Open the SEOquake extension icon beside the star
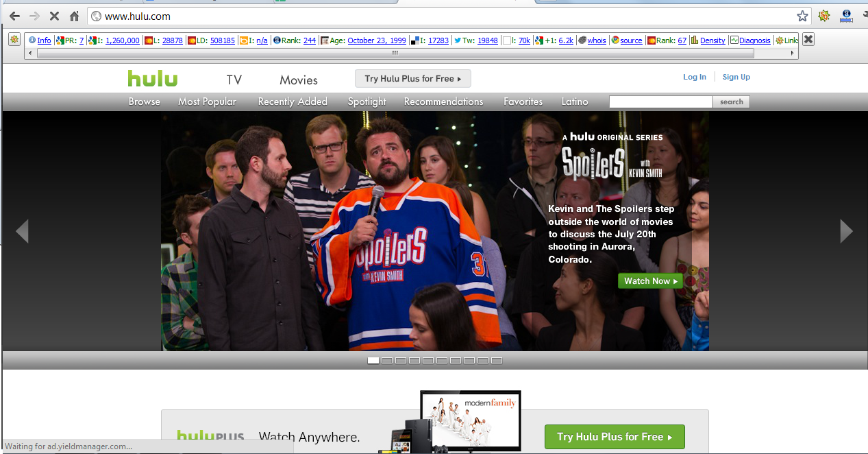The width and height of the screenshot is (868, 454). point(824,16)
